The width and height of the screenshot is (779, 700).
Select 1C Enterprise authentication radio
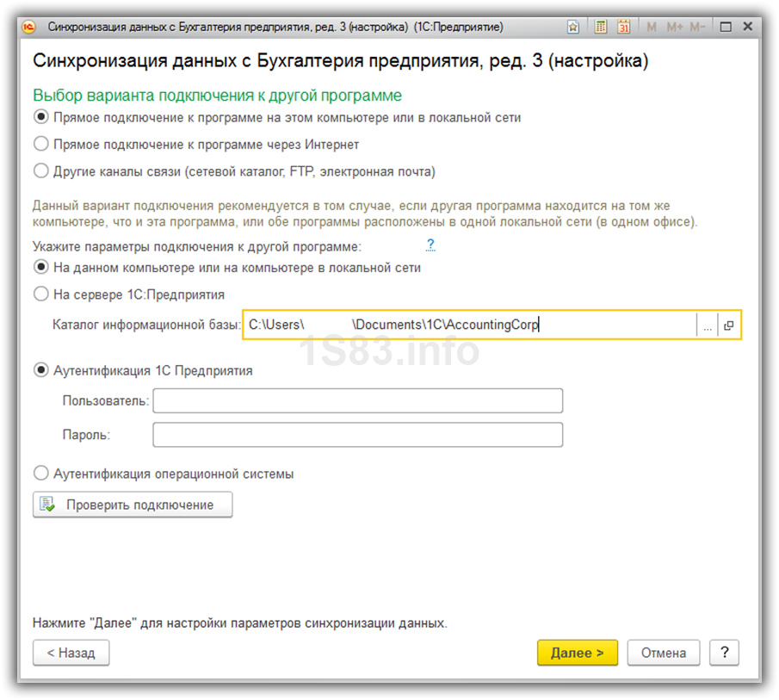40,370
